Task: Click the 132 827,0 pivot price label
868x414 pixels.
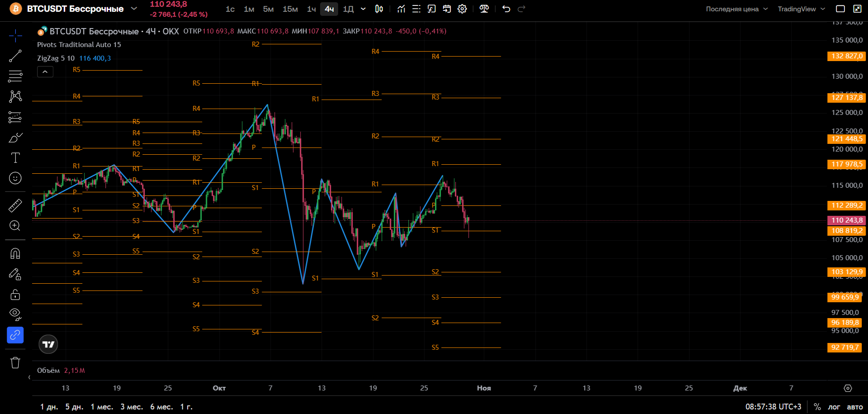Action: click(x=846, y=56)
